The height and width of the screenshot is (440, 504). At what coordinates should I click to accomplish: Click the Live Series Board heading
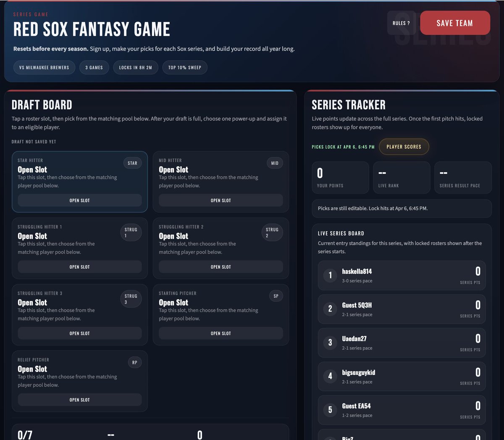[341, 233]
